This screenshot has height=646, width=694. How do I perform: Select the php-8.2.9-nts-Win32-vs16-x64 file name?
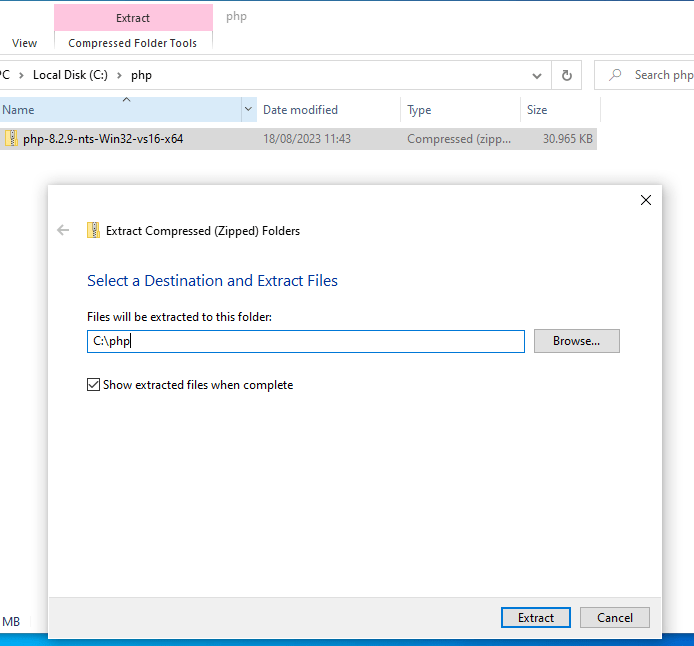point(103,139)
